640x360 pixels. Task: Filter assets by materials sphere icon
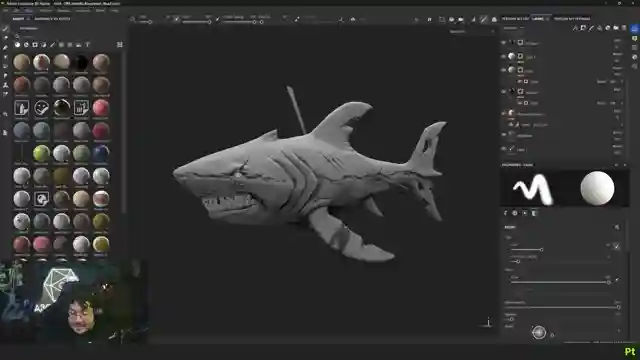(x=17, y=44)
